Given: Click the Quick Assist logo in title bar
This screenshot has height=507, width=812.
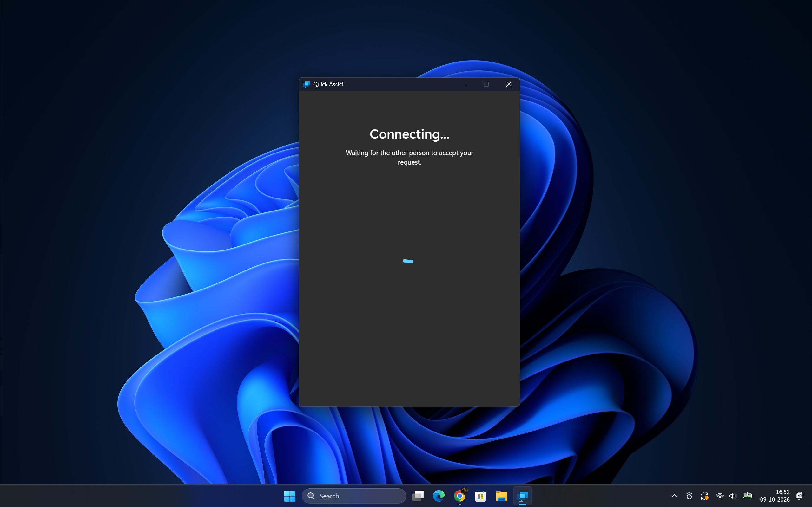Looking at the screenshot, I should tap(306, 84).
